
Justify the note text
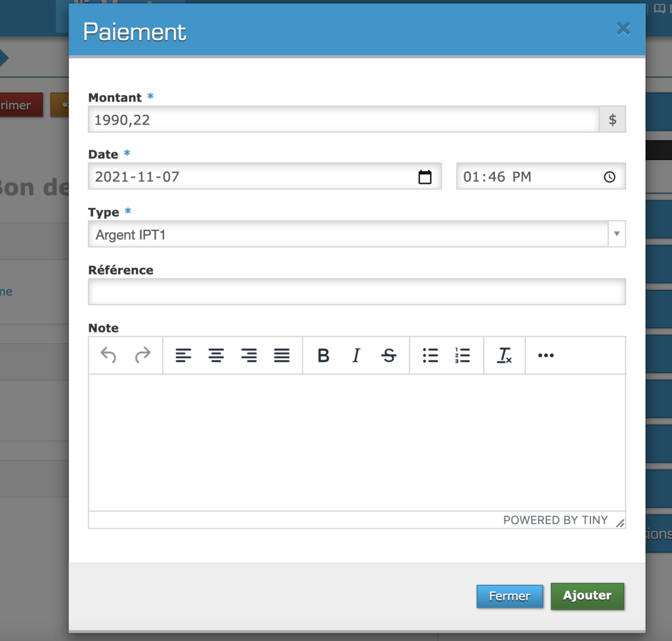click(282, 356)
